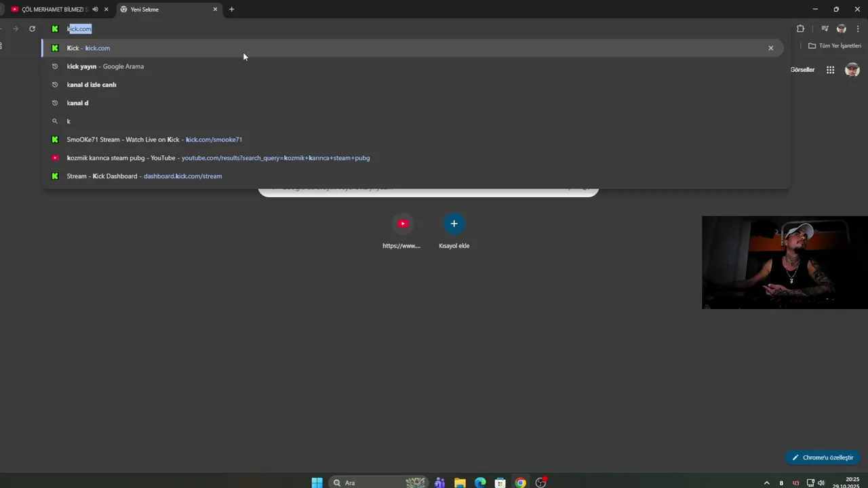Viewport: 868px width, 488px height.
Task: Open File Explorer from taskbar
Action: tap(460, 483)
